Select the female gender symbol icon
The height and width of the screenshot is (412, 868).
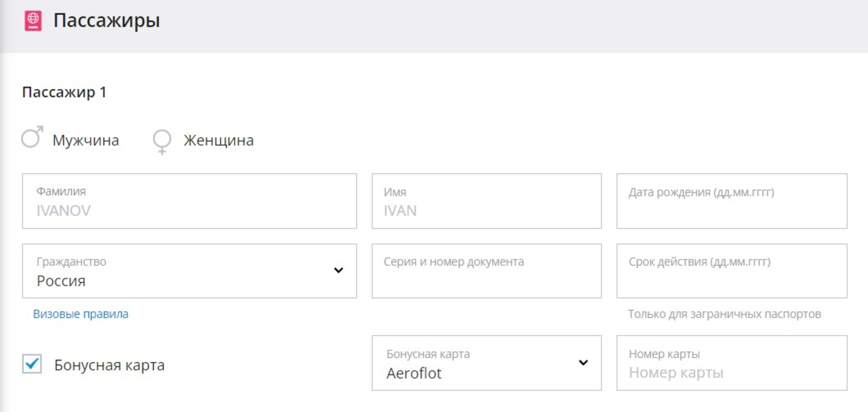pyautogui.click(x=162, y=141)
